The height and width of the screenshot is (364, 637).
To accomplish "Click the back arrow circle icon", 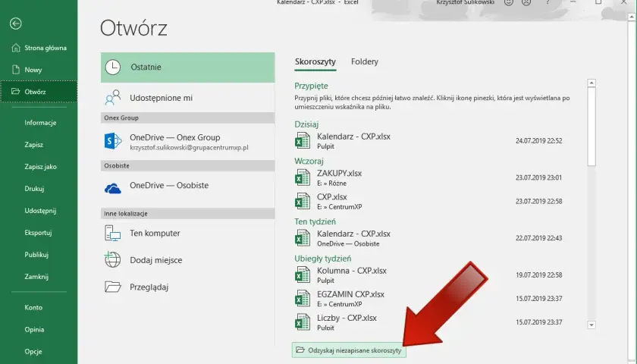I will (15, 24).
